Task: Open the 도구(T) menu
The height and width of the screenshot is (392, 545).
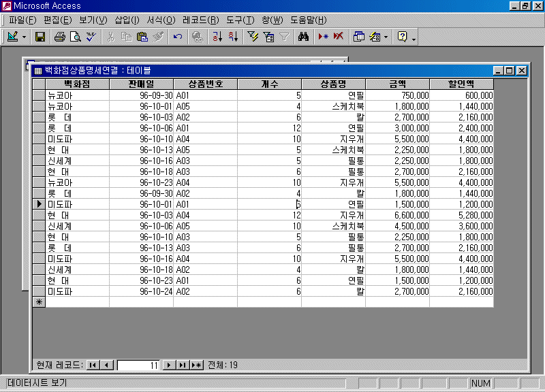Action: click(240, 20)
